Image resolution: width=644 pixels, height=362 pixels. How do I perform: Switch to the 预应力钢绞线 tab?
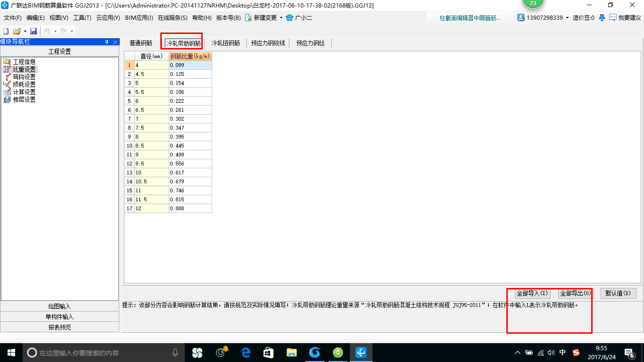(x=268, y=43)
